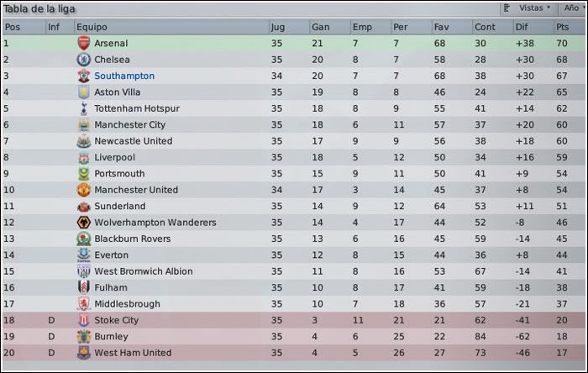Click the Manchester United crest icon

[x=84, y=190]
